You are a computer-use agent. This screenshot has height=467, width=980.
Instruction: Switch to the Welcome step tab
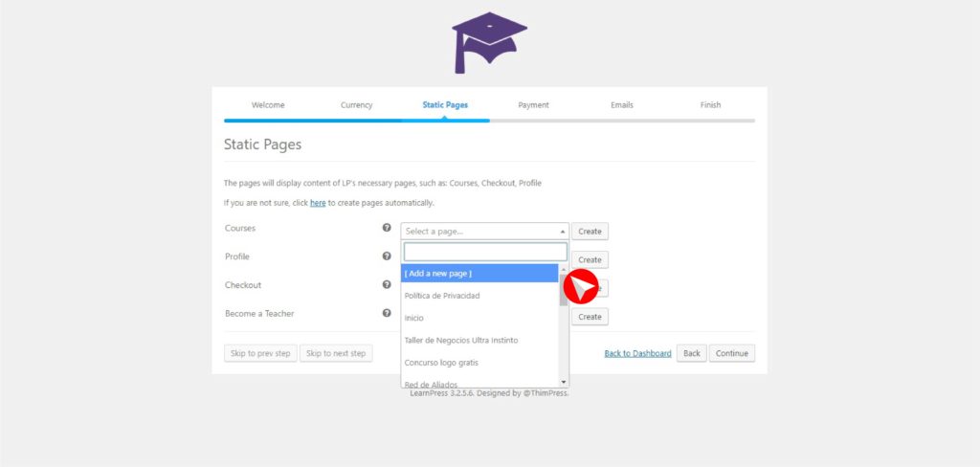click(x=268, y=105)
